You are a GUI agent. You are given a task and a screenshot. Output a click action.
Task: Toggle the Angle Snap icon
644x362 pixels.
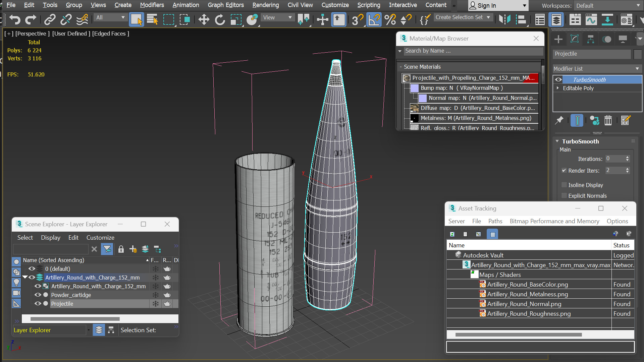[374, 20]
